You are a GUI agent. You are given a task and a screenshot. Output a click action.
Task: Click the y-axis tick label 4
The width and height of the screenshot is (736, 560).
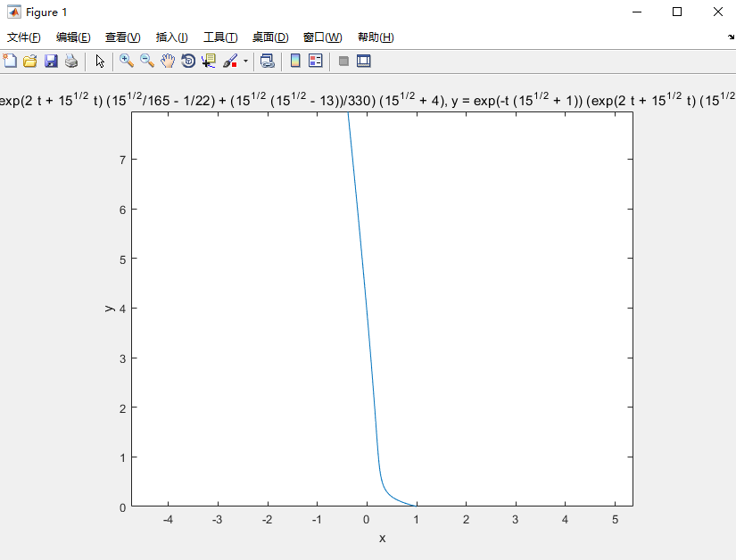click(x=122, y=309)
